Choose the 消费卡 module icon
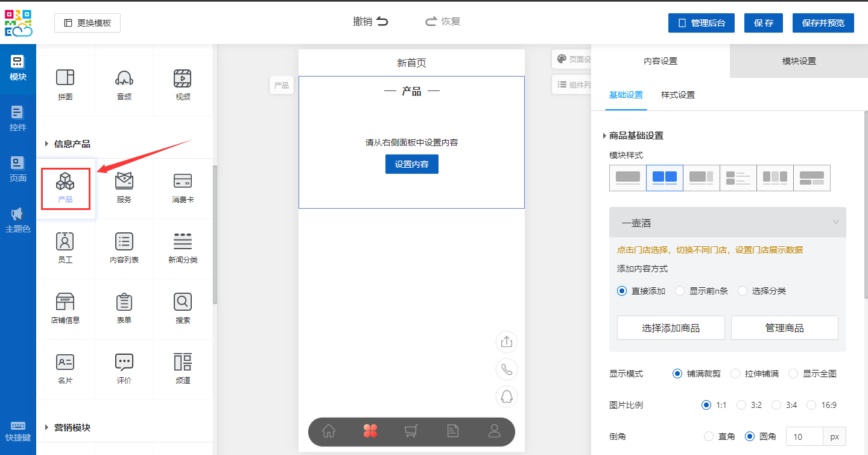Screen dimensions: 868x455 [x=183, y=188]
